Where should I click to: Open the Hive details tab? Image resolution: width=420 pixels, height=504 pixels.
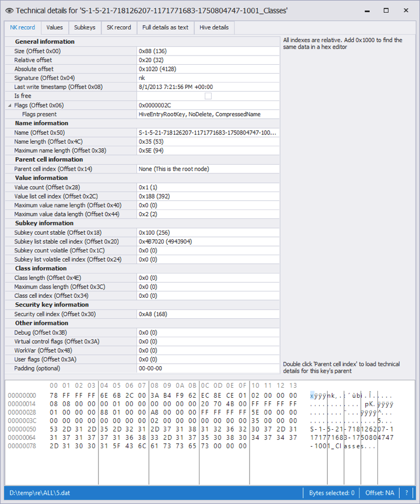(x=214, y=27)
